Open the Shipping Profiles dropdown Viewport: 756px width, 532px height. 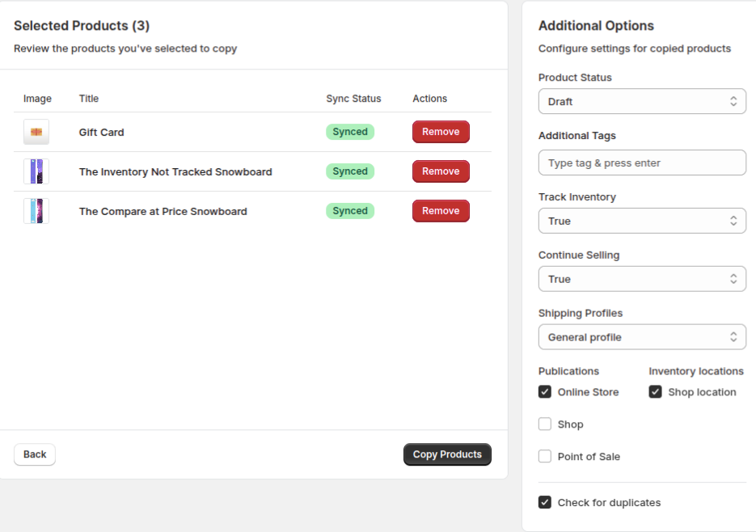(x=642, y=336)
